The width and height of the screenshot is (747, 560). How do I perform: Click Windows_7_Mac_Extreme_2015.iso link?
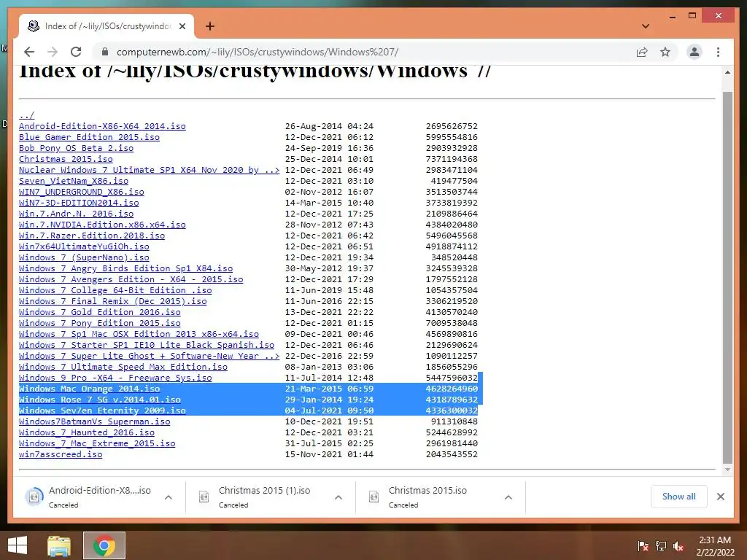pyautogui.click(x=97, y=444)
